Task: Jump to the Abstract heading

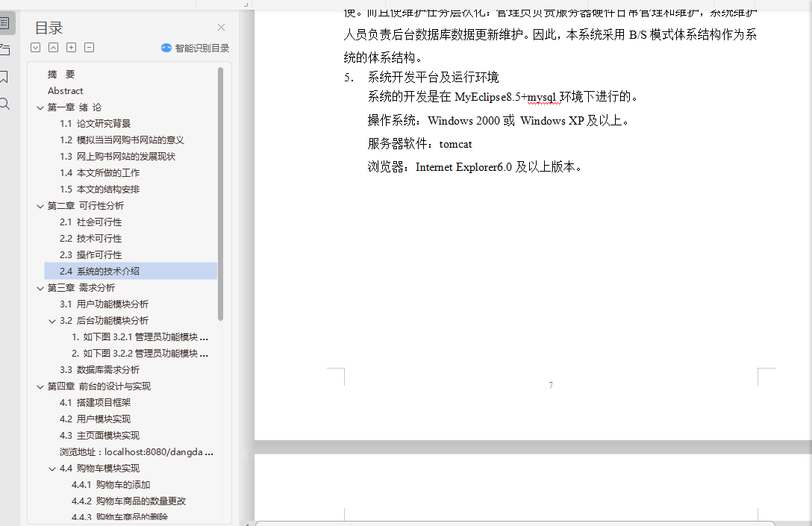Action: click(x=65, y=90)
